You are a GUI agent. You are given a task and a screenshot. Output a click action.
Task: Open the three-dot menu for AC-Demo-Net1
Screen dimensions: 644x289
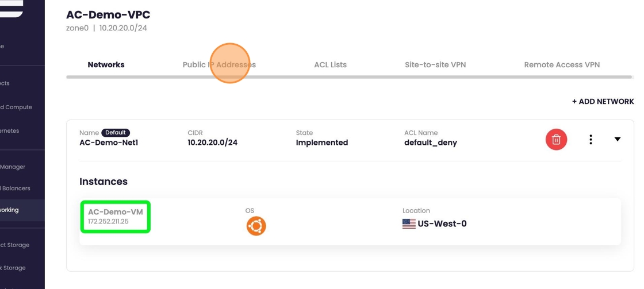click(591, 140)
